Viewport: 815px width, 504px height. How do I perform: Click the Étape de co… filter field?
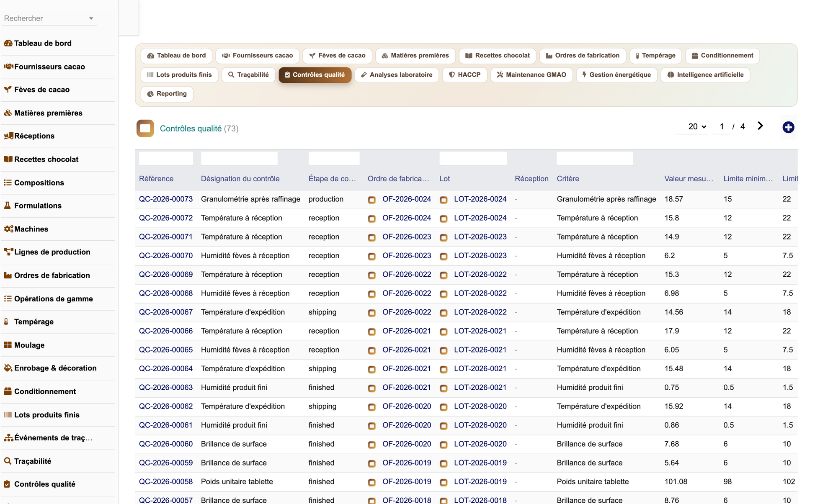[334, 159]
